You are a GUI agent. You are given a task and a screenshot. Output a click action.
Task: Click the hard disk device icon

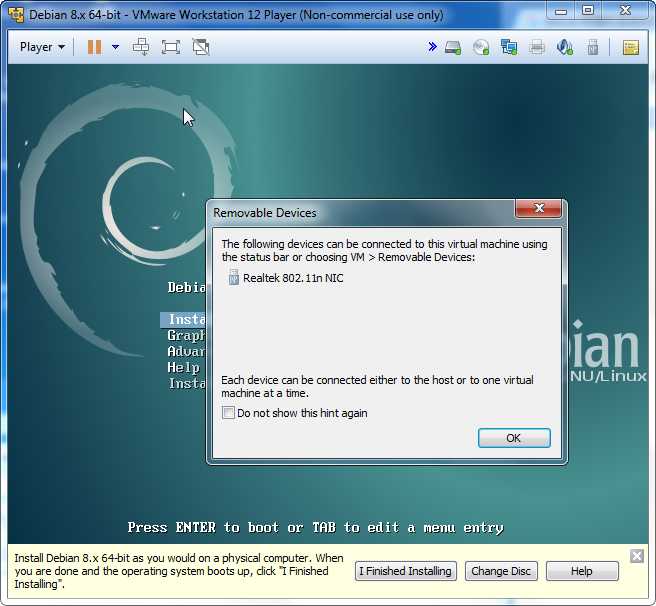point(453,47)
